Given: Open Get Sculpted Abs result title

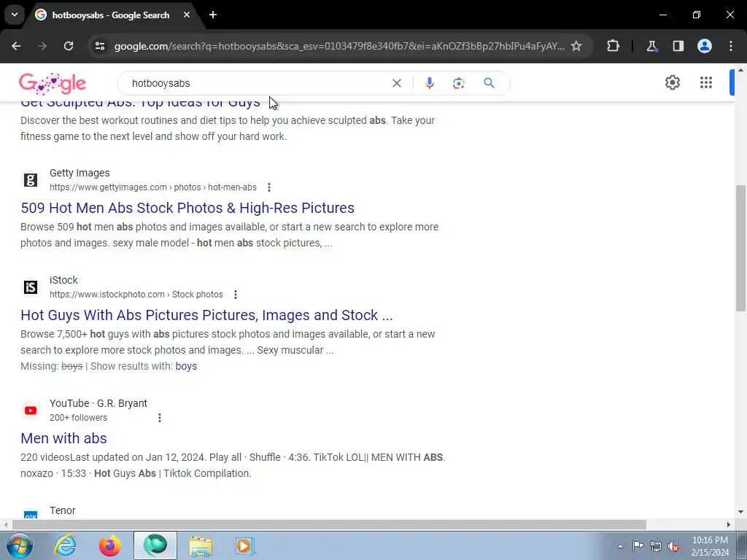Looking at the screenshot, I should (x=141, y=104).
